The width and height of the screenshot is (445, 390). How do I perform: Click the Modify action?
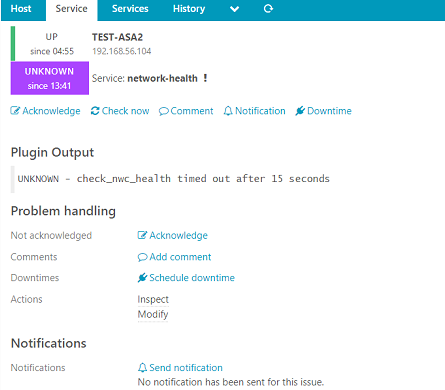click(x=153, y=314)
